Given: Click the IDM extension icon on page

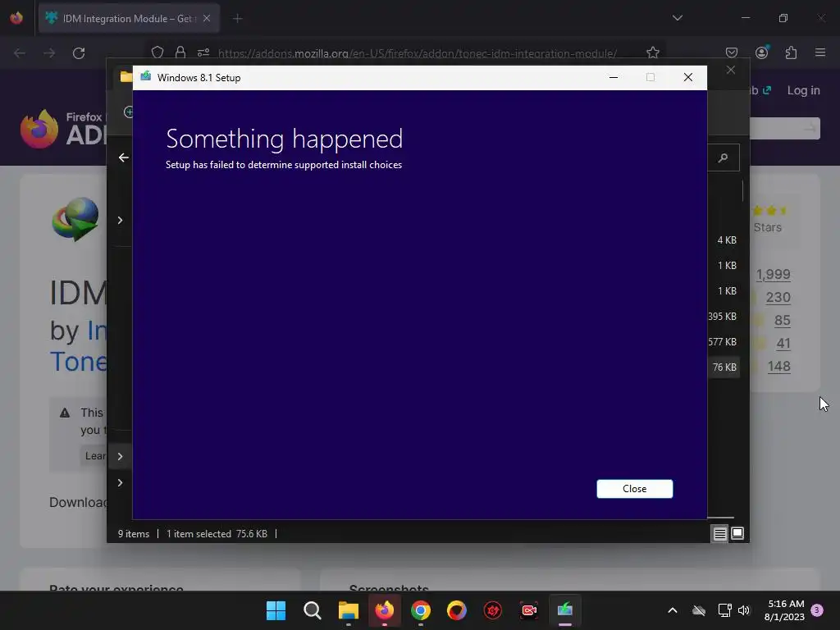Looking at the screenshot, I should (75, 219).
